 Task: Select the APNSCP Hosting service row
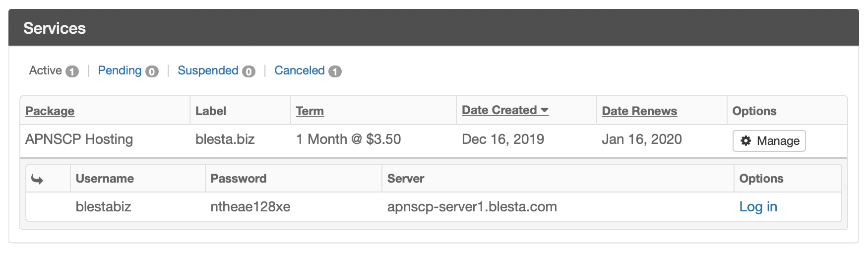tap(79, 139)
